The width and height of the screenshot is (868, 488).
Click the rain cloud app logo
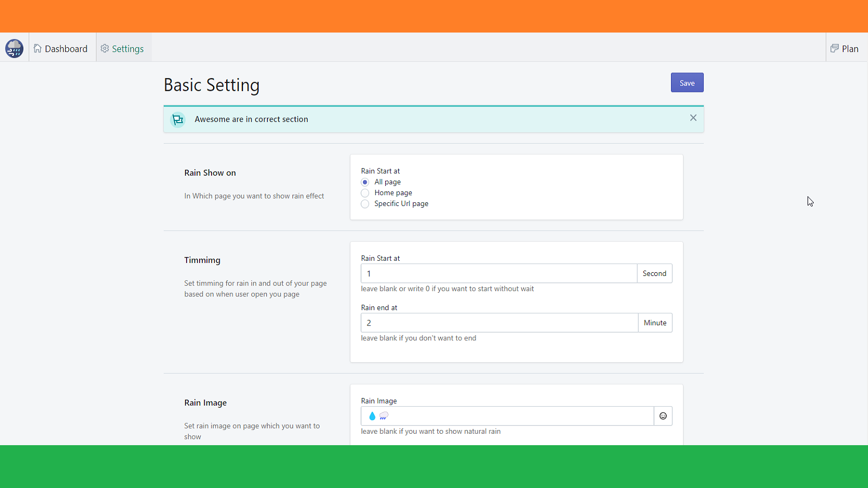click(14, 48)
